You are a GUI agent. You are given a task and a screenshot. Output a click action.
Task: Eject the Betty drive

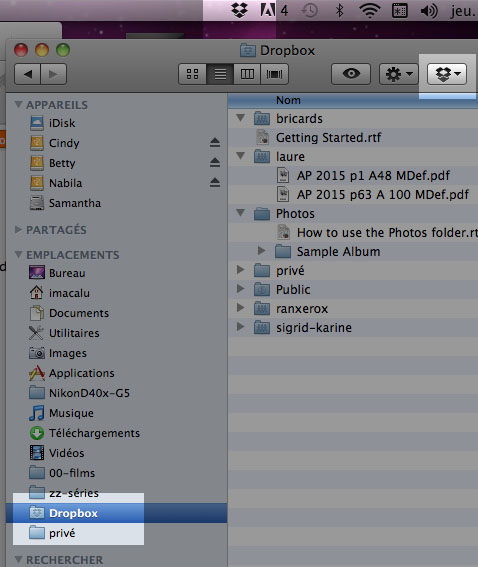(215, 163)
